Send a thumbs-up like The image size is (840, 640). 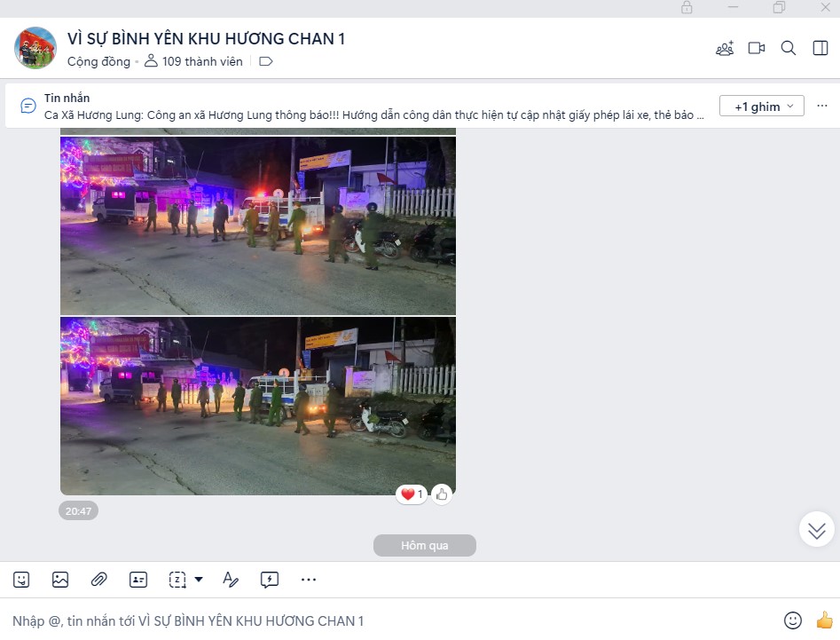[x=825, y=620]
